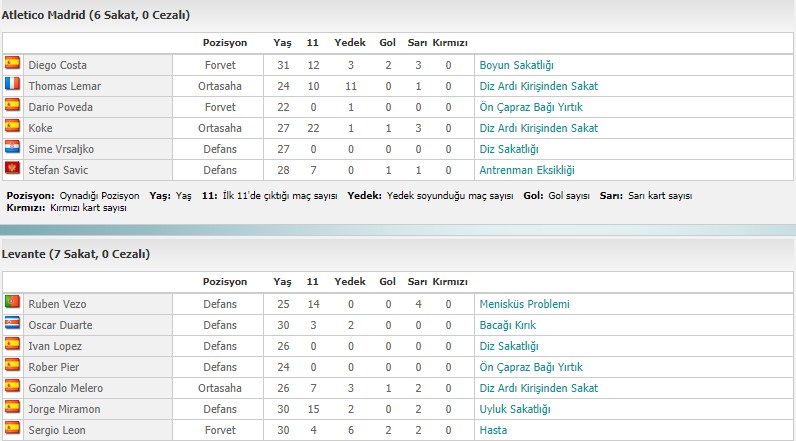
Task: Select the Jorge Miramon row name
Action: 64,409
